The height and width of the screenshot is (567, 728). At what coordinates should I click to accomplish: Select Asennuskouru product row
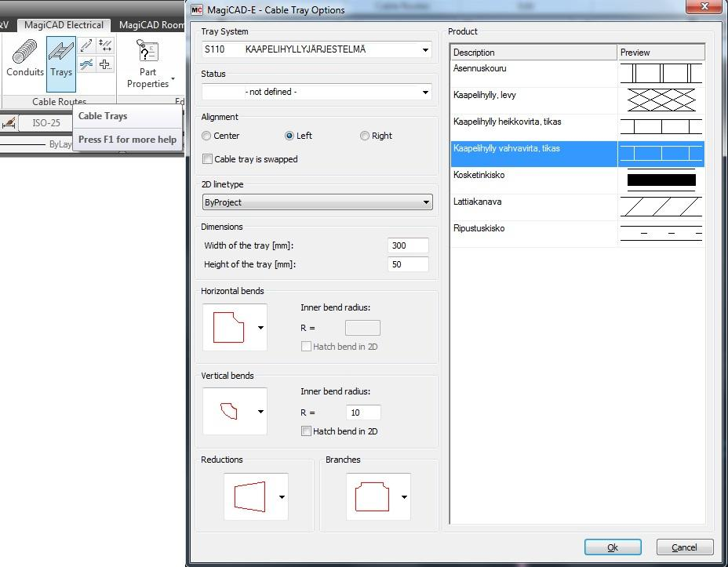(577, 73)
